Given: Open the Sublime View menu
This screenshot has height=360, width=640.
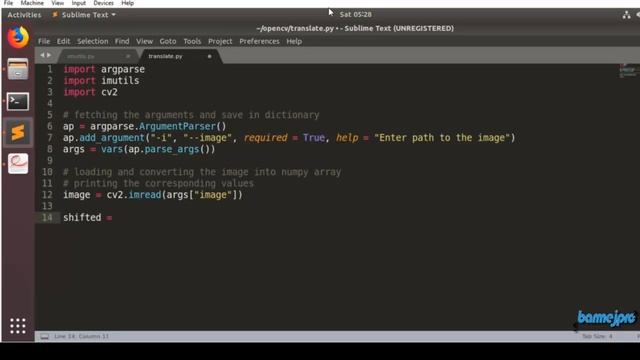Looking at the screenshot, I should (144, 41).
